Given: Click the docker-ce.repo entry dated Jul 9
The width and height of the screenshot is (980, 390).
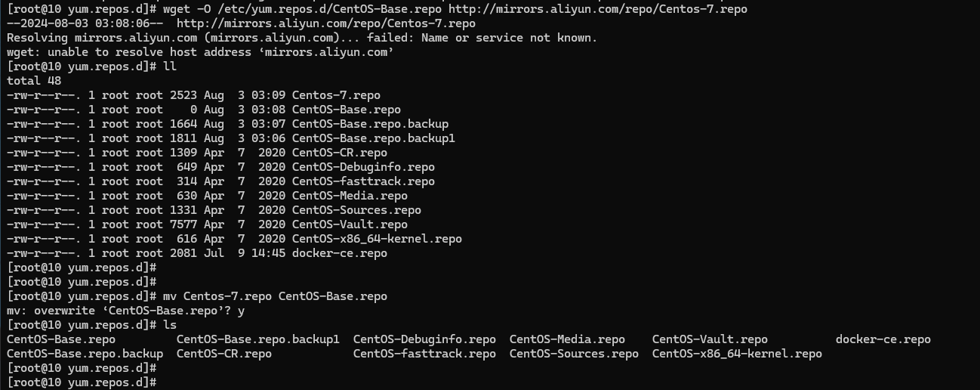Looking at the screenshot, I should coord(197,253).
